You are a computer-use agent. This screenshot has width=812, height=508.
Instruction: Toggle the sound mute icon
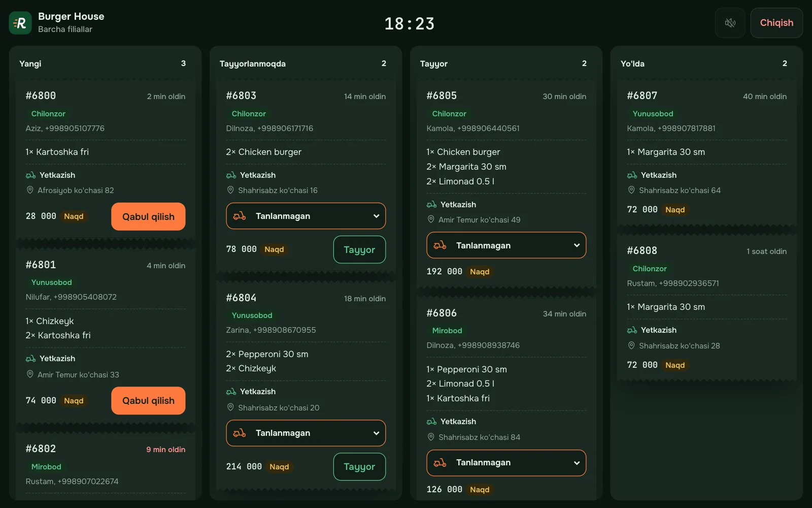pyautogui.click(x=730, y=23)
